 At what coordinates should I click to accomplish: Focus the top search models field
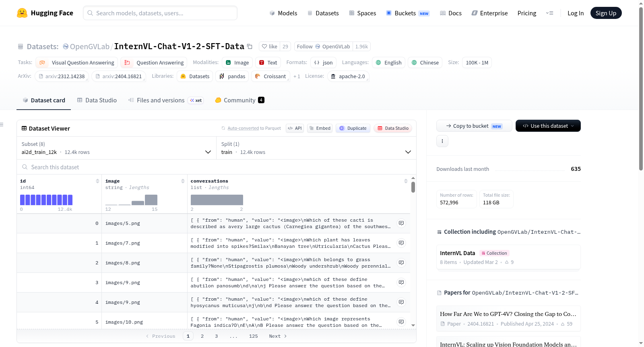[160, 13]
